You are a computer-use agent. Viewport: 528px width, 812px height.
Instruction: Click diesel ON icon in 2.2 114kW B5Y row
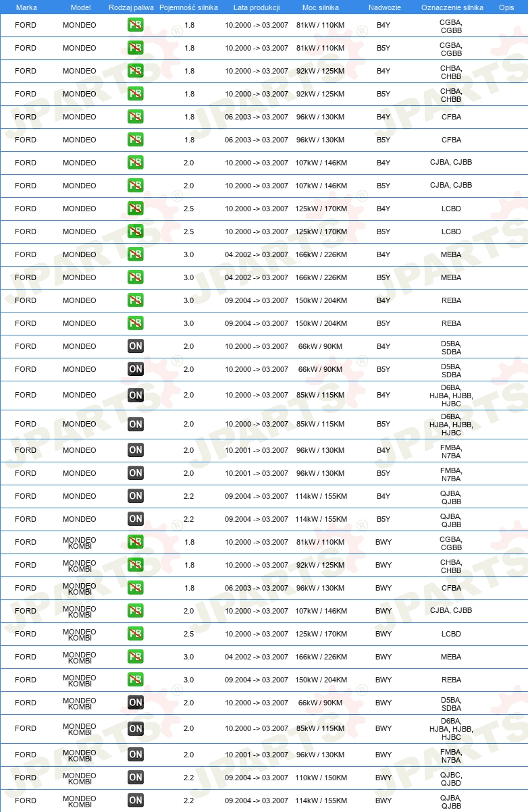pos(135,520)
